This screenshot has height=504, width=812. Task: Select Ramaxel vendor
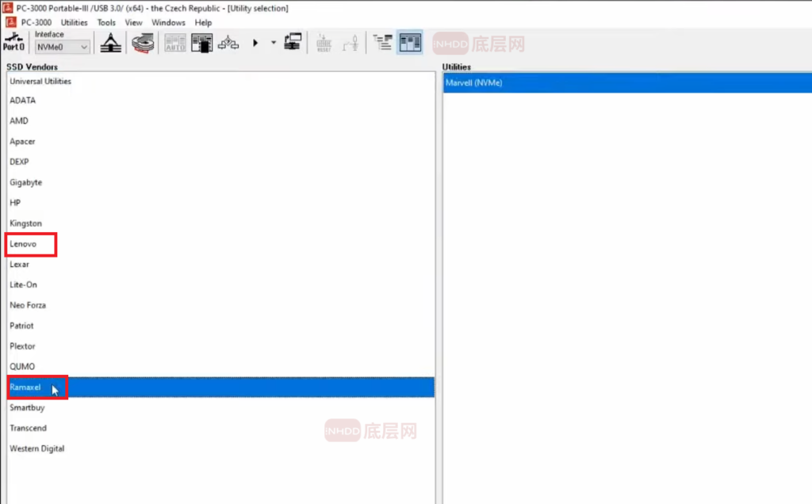[x=221, y=387]
